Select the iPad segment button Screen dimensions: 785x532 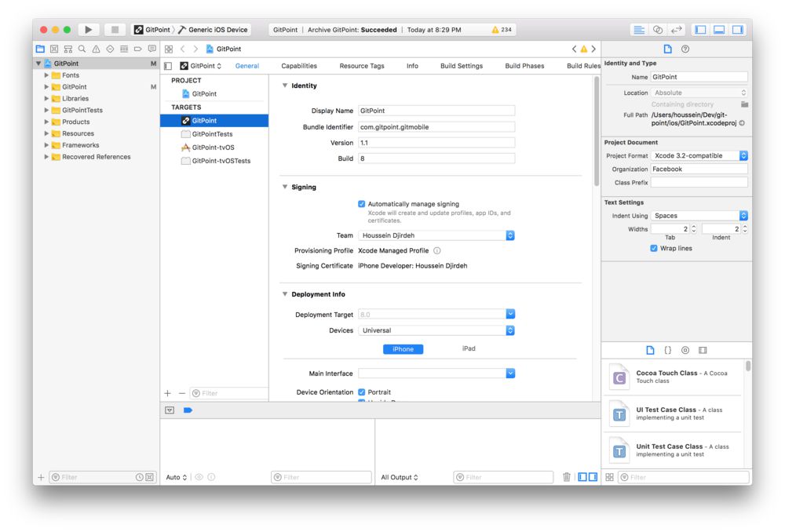(469, 348)
